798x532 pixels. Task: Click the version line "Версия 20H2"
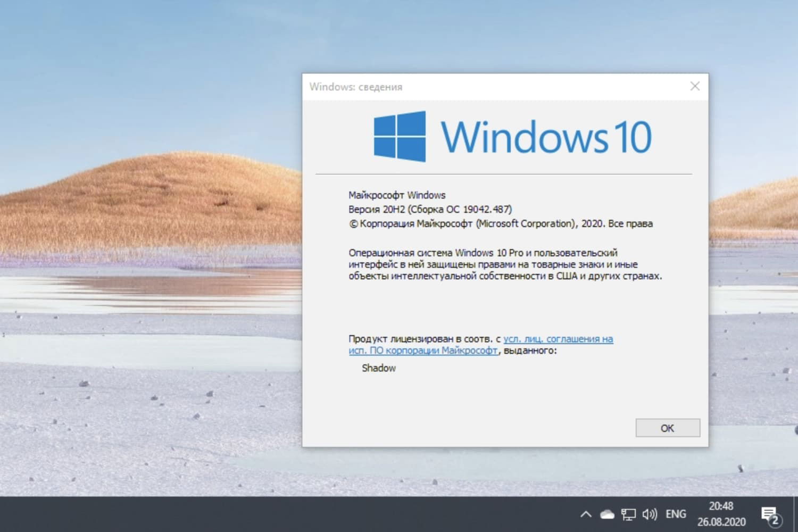pos(394,209)
